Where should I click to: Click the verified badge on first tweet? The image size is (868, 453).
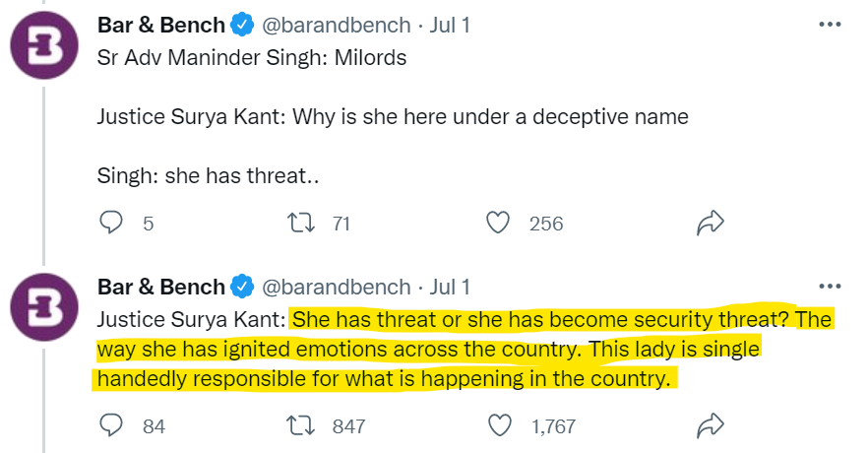tap(242, 26)
